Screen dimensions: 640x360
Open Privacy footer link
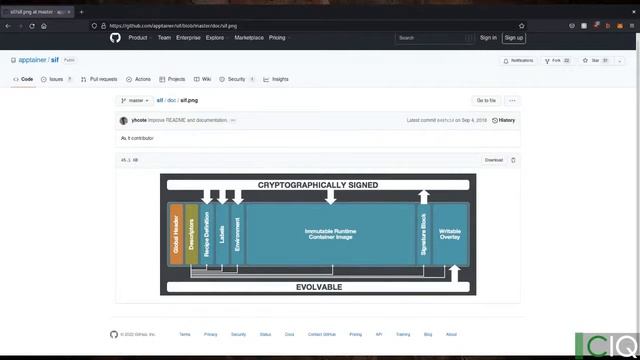211,334
